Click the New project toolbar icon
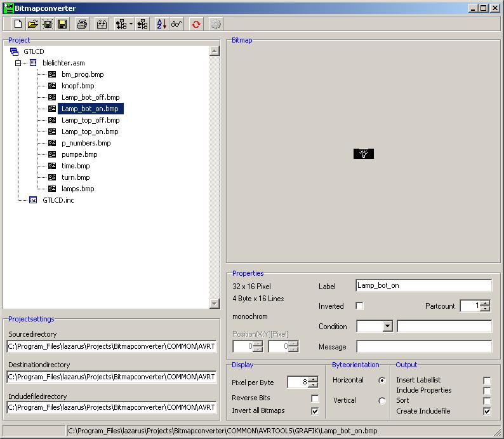This screenshot has width=504, height=439. coord(18,24)
